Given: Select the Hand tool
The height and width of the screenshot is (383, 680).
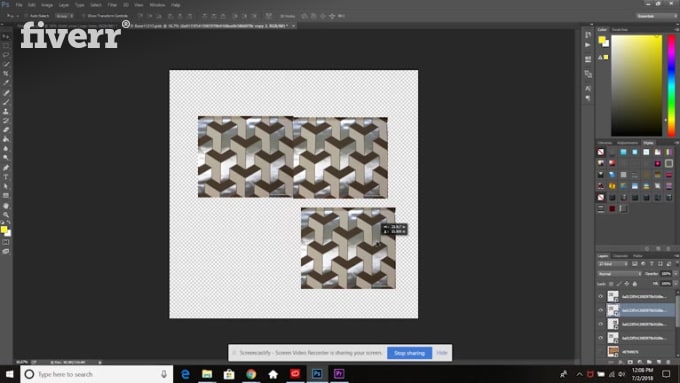Looking at the screenshot, I should click(6, 206).
